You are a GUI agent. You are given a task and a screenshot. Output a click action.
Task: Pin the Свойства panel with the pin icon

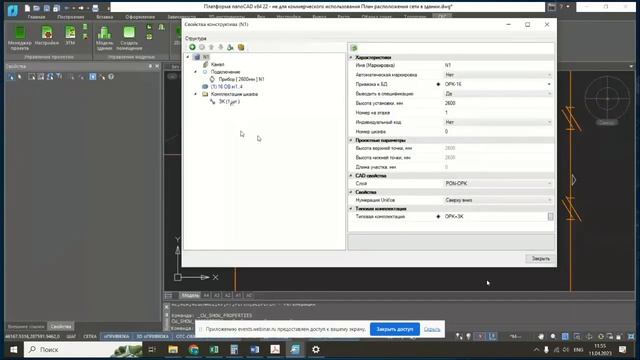click(x=150, y=66)
